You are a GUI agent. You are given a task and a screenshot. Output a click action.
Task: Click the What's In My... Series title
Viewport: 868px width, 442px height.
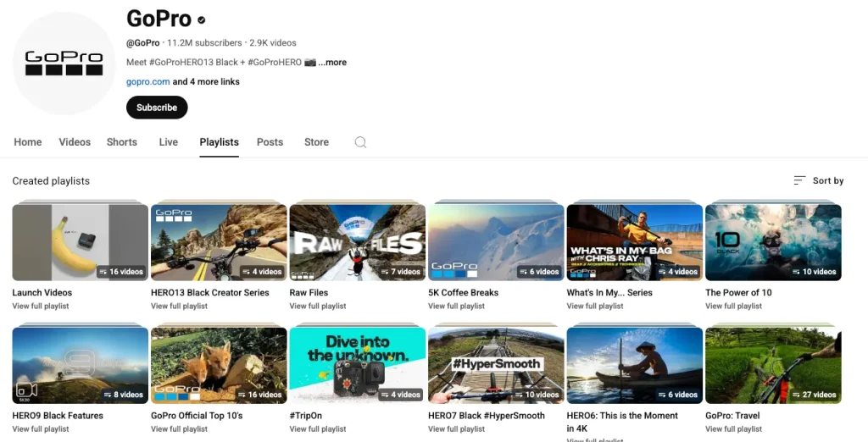click(x=609, y=293)
